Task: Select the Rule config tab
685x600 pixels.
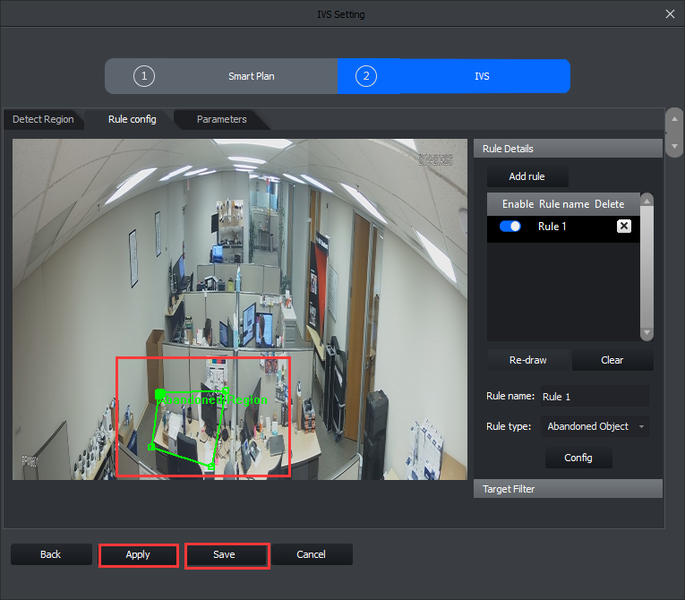Action: pos(132,120)
